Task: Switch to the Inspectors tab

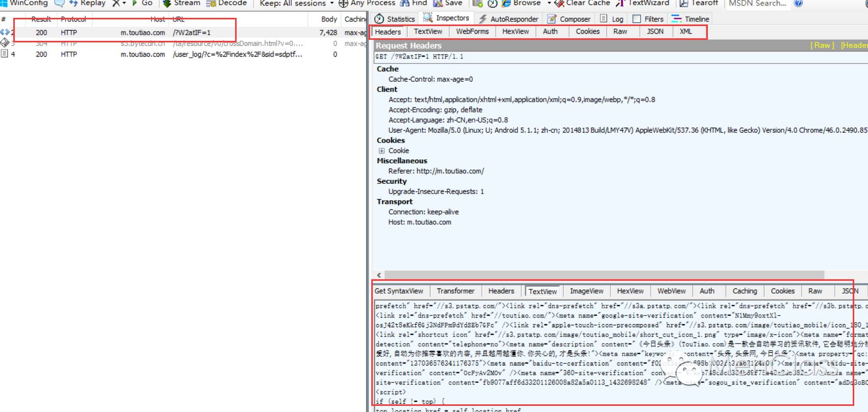Action: coord(446,18)
